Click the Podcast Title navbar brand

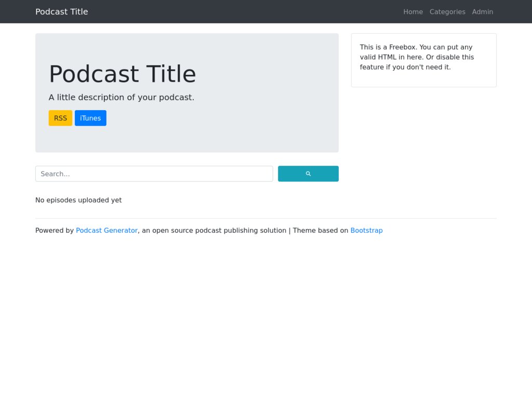pyautogui.click(x=62, y=11)
